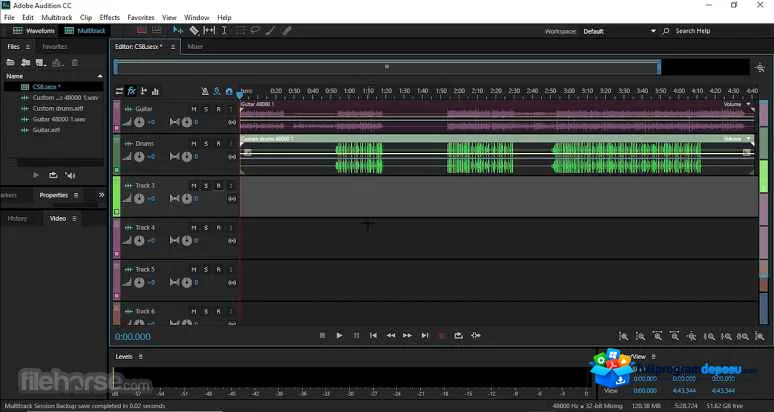This screenshot has height=412, width=774.
Task: Open the Window menu
Action: [x=196, y=17]
